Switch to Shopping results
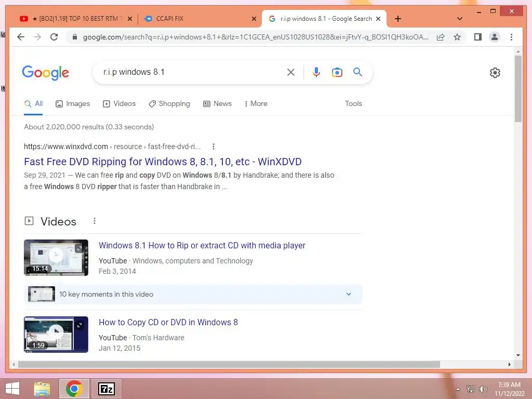The height and width of the screenshot is (399, 532). 169,104
